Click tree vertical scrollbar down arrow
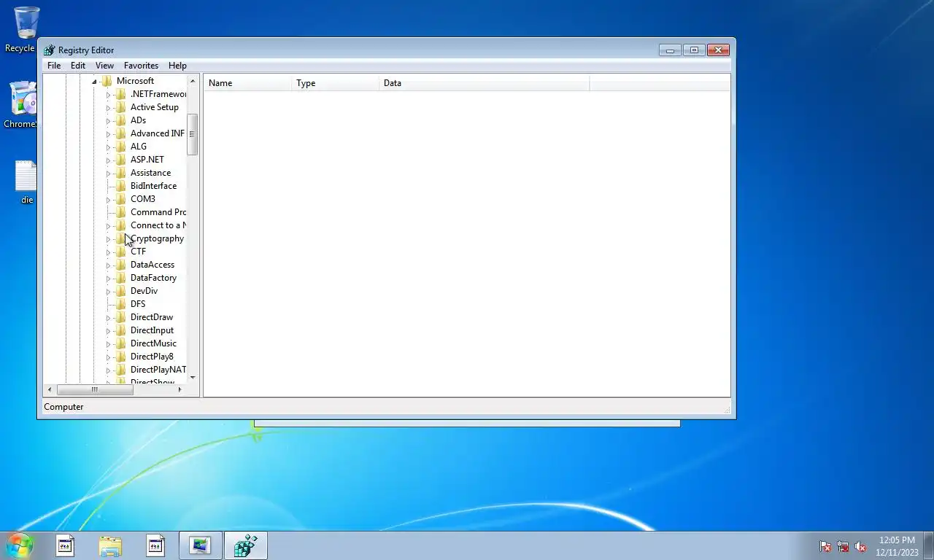 [193, 377]
